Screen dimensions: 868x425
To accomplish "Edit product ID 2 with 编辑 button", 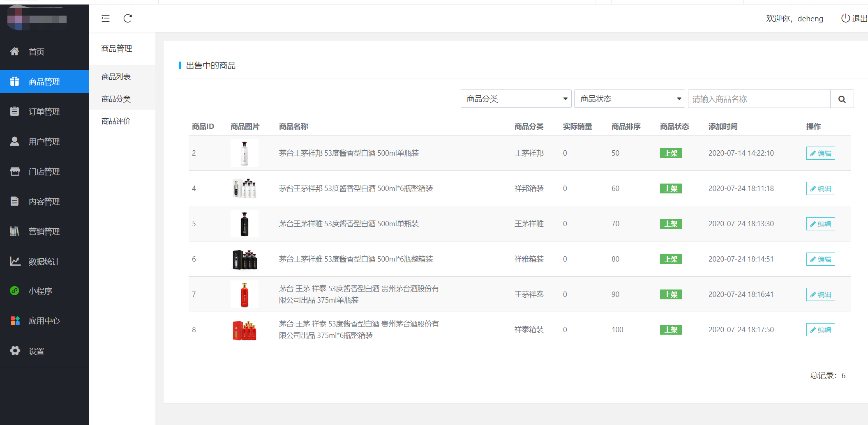I will (820, 153).
